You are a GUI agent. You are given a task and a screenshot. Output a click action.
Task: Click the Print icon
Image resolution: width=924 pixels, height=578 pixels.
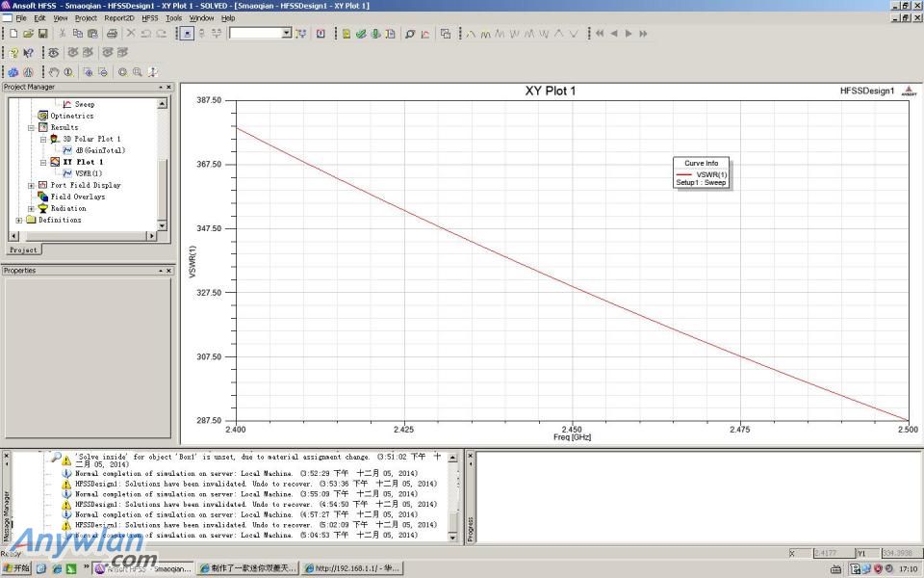pos(112,34)
